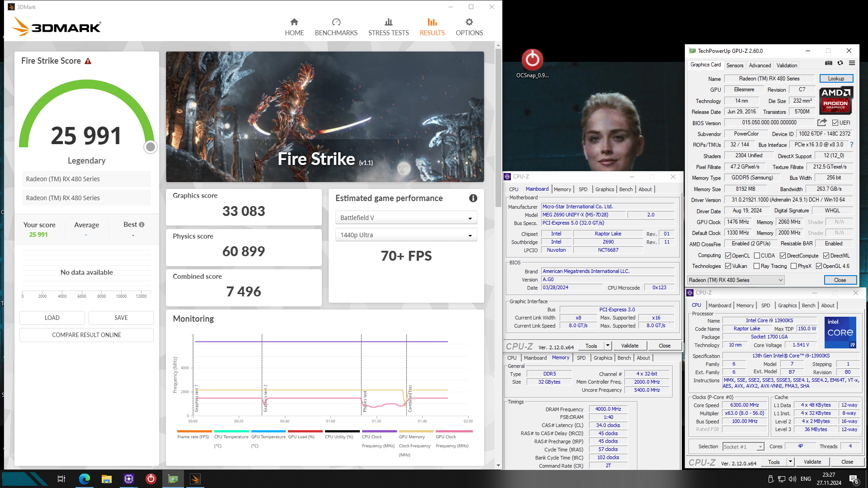
Task: Click the Close button in GPU-Z
Action: tap(840, 280)
